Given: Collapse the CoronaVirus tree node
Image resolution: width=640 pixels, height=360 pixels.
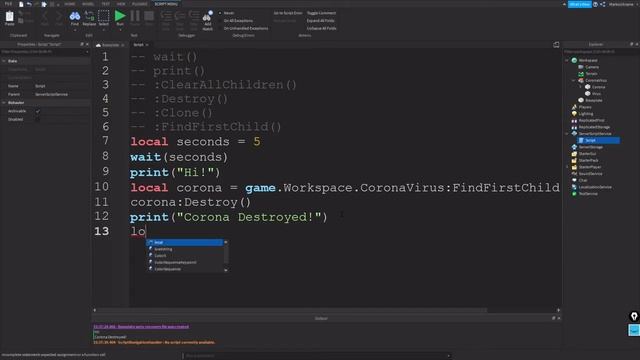Looking at the screenshot, I should coord(573,80).
